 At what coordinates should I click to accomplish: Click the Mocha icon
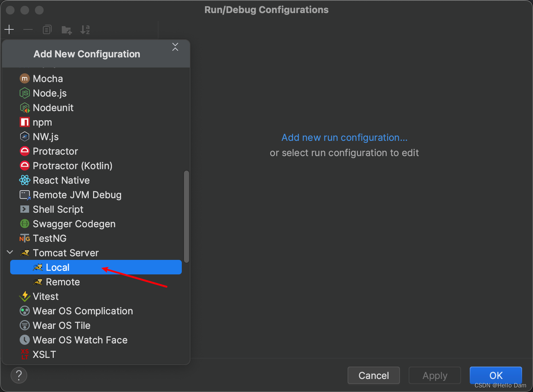pos(25,78)
